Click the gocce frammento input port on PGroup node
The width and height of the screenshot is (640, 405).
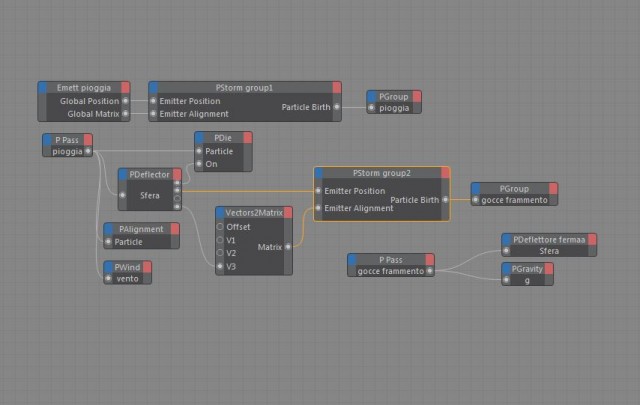pyautogui.click(x=476, y=200)
